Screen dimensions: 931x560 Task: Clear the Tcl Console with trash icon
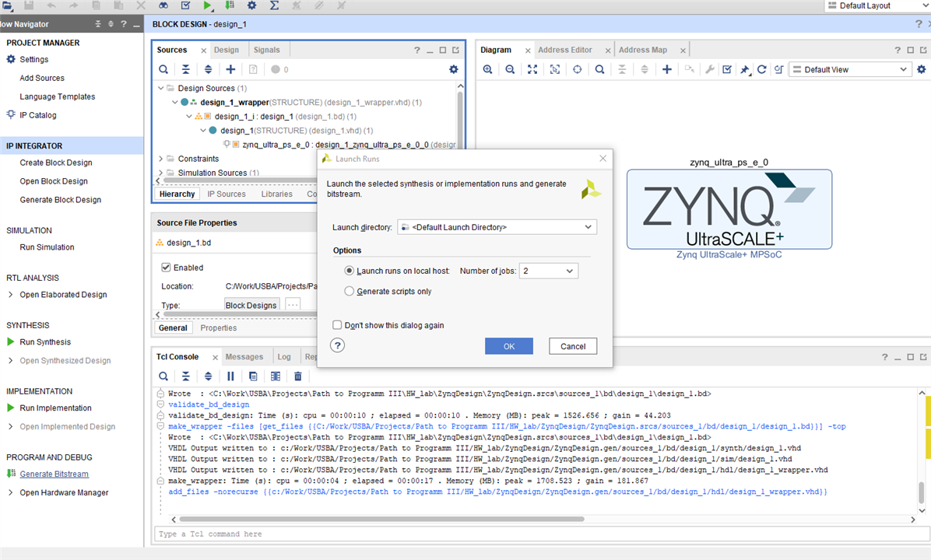[x=297, y=376]
